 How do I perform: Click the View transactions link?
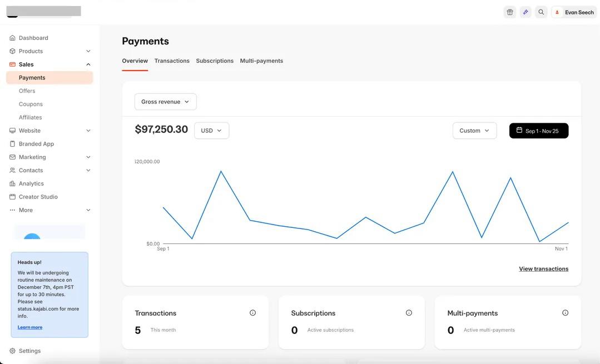tap(543, 269)
